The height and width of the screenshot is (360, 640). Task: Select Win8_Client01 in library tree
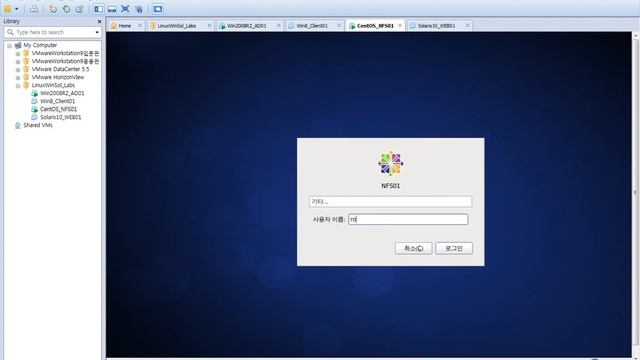tap(57, 101)
